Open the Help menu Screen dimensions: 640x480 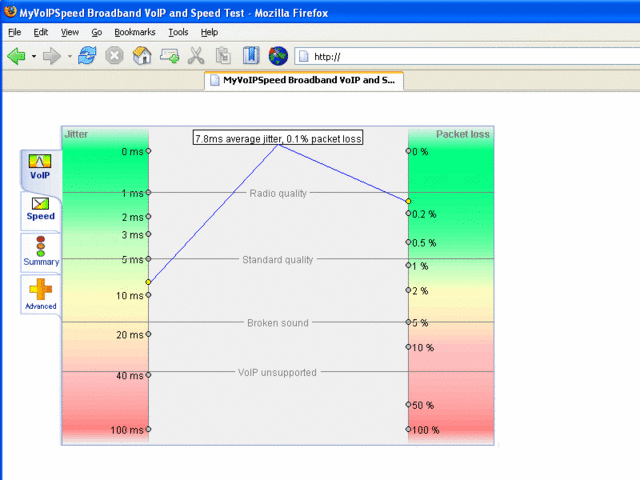point(209,32)
